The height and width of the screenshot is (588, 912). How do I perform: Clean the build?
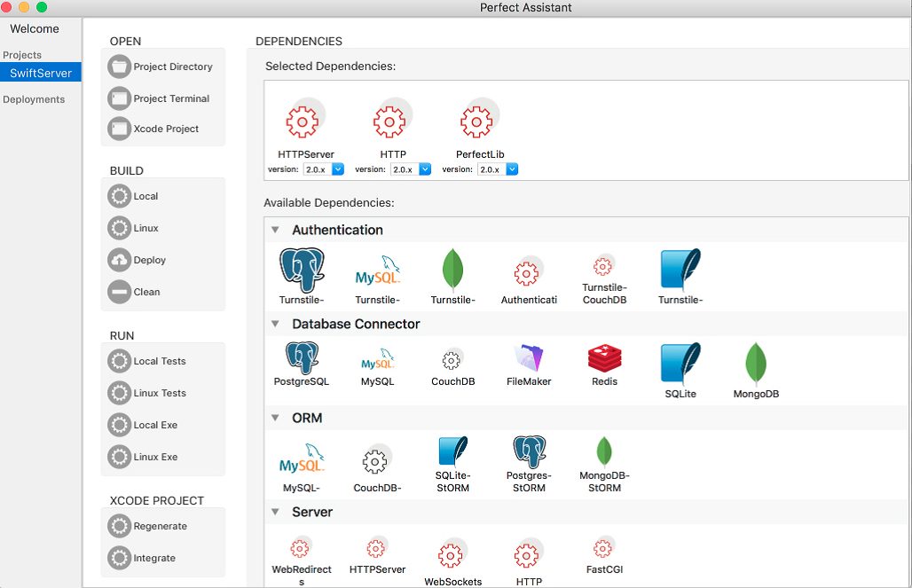click(x=134, y=292)
